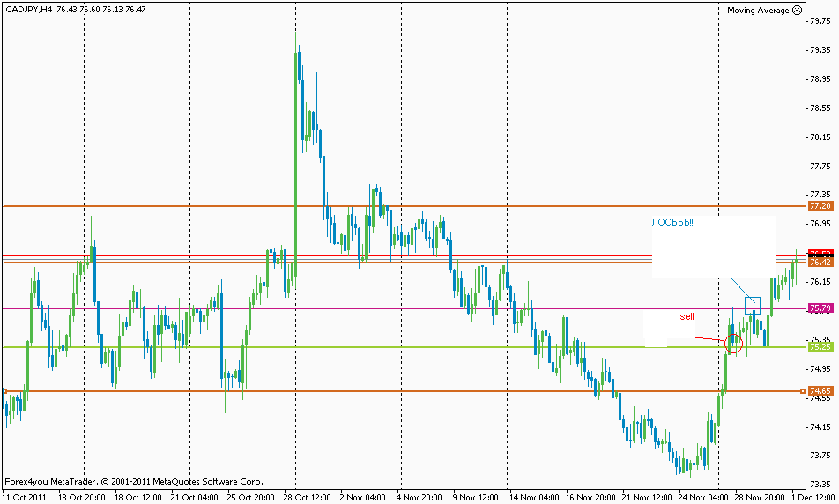Viewport: 839px width, 504px height.
Task: Click the 73.35 price scale value
Action: coord(820,485)
